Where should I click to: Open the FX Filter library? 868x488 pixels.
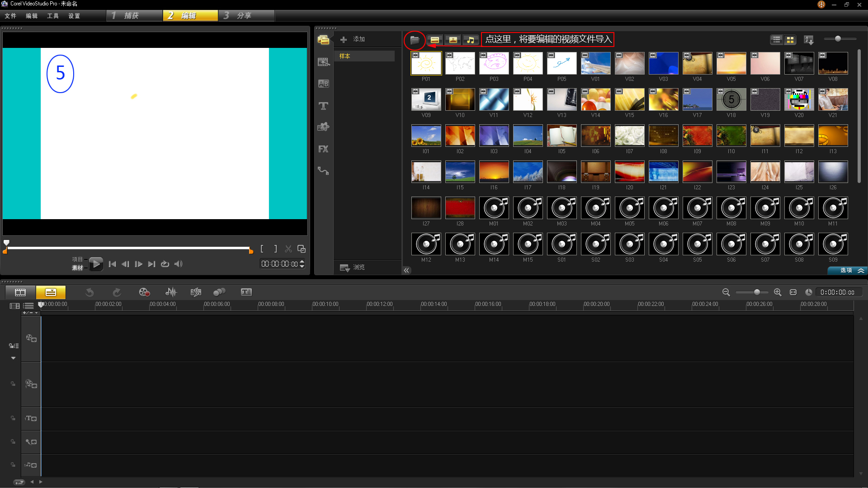click(323, 149)
